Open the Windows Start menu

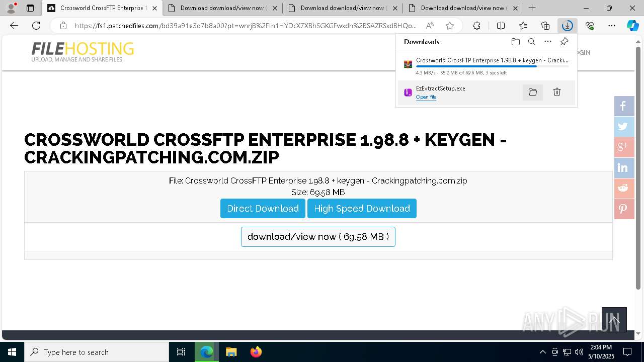coord(12,352)
